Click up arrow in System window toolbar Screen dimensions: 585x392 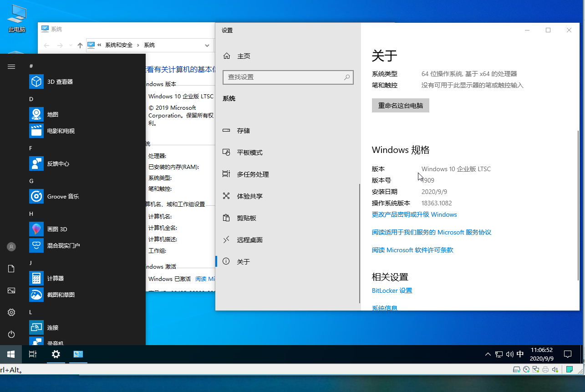pos(80,45)
